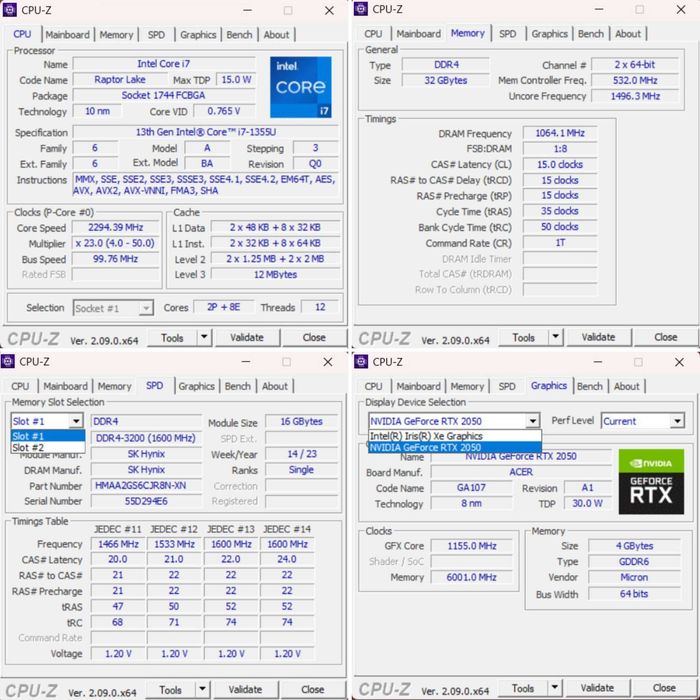Image resolution: width=700 pixels, height=700 pixels.
Task: Open Perf Level Current dropdown
Action: tap(643, 421)
